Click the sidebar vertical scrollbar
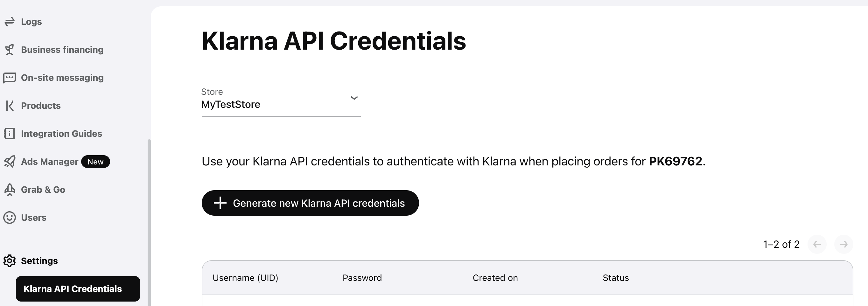 (149, 222)
